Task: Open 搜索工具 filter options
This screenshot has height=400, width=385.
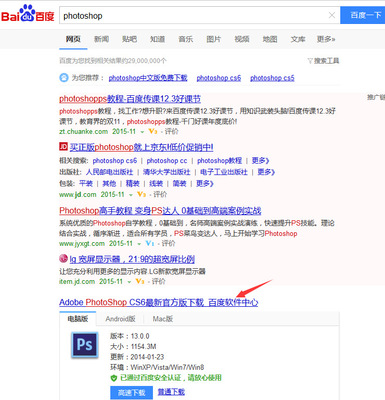Action: click(x=323, y=61)
